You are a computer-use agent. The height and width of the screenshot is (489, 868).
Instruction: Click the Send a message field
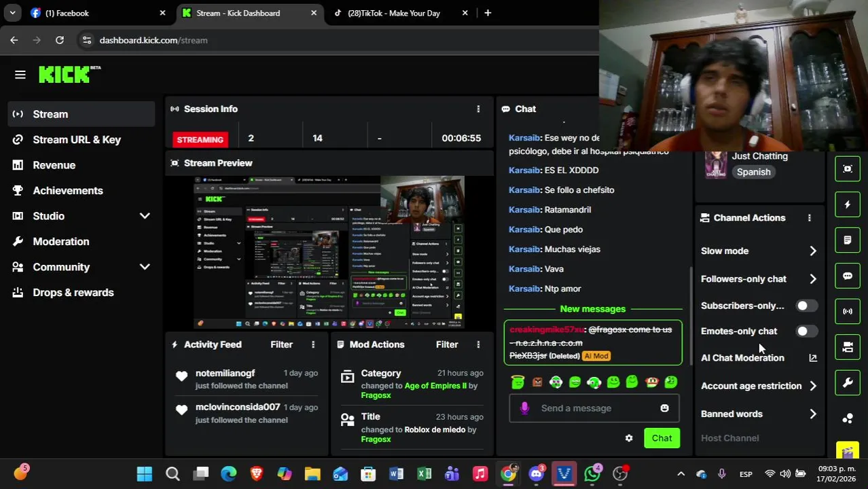(594, 408)
